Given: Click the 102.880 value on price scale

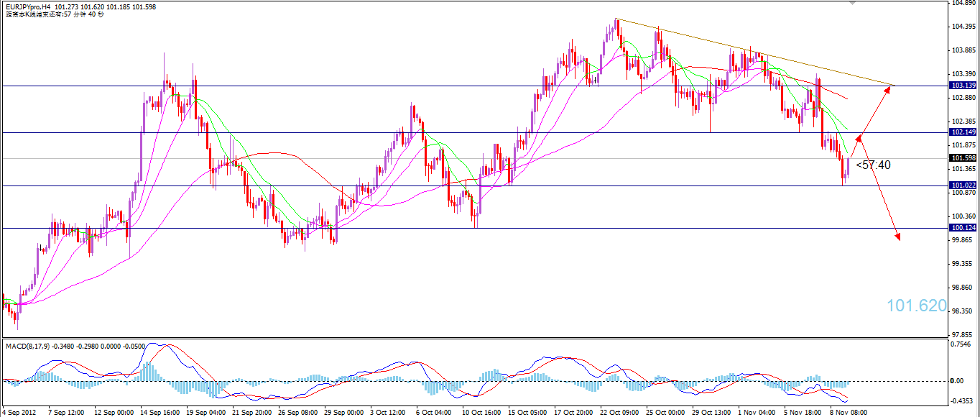Looking at the screenshot, I should (963, 98).
